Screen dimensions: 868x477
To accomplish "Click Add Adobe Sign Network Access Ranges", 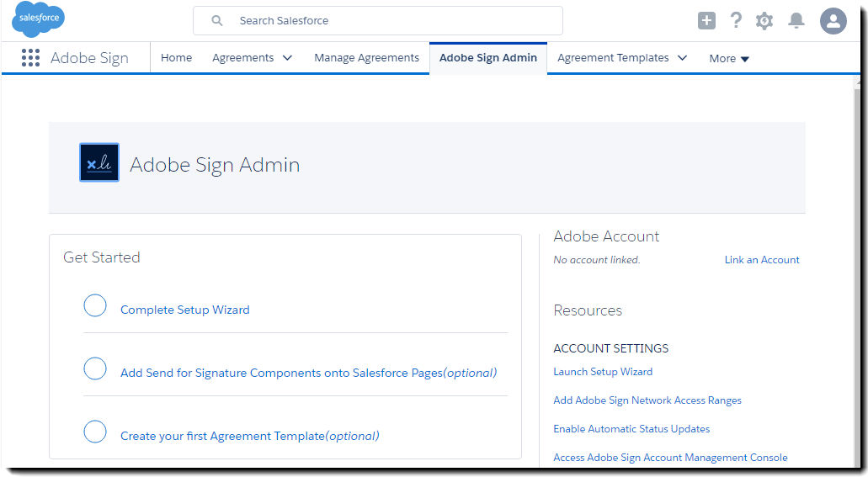I will pyautogui.click(x=647, y=400).
